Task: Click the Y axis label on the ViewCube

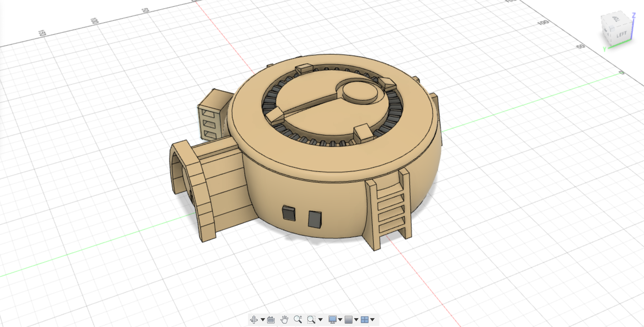Action: (x=605, y=49)
